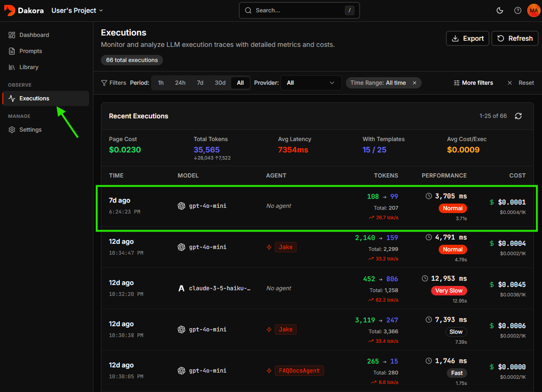Click the Anthropic icon beside claude-3-5-haiku
Image resolution: width=542 pixels, height=392 pixels.
coord(181,288)
